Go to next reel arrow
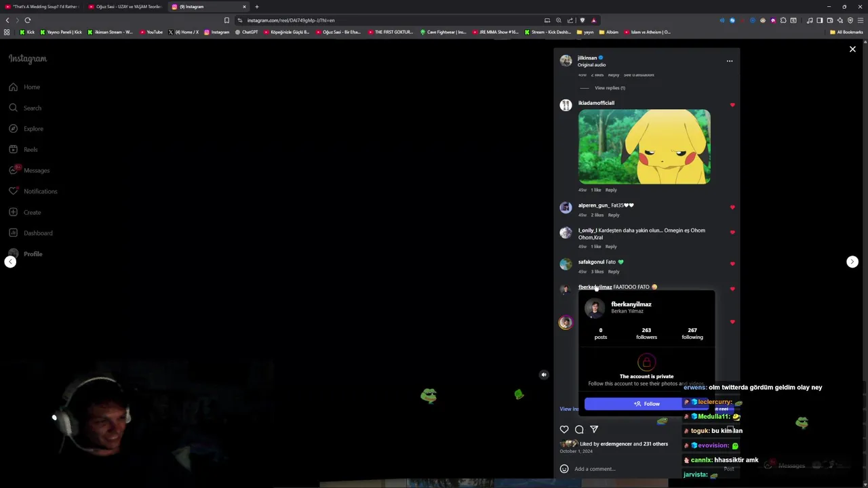This screenshot has height=488, width=868. (x=852, y=262)
